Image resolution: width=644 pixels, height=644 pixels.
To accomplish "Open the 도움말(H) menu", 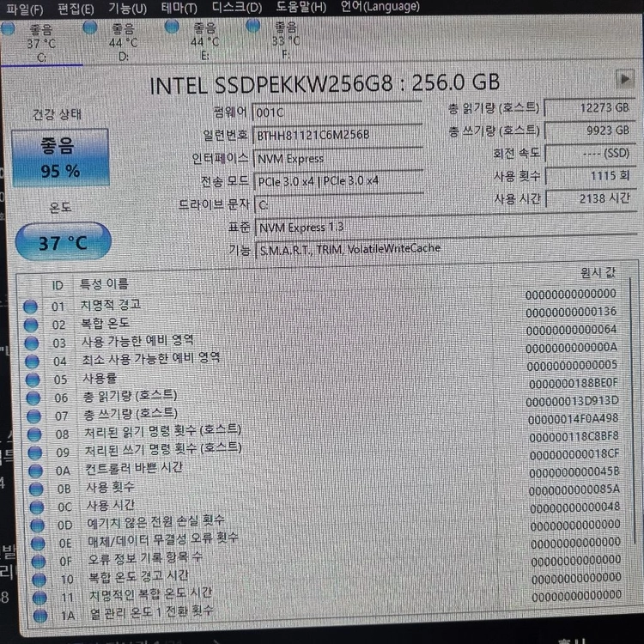I will pyautogui.click(x=301, y=7).
